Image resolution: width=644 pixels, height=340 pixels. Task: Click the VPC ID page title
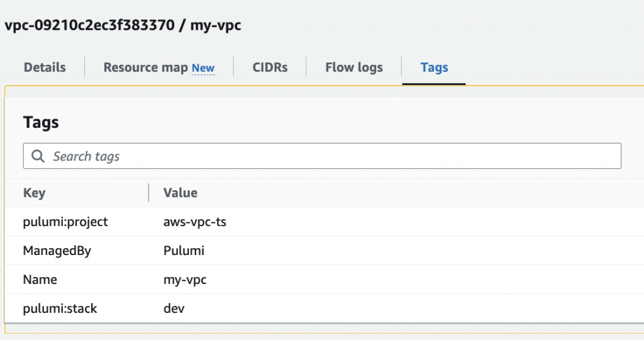pos(123,26)
